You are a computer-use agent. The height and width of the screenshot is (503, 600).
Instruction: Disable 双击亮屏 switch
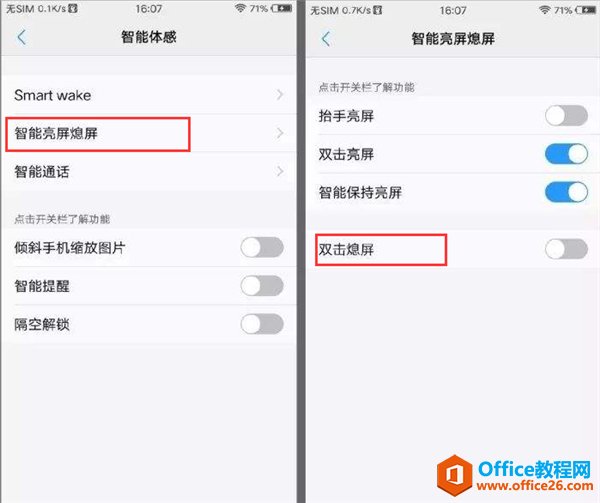566,154
